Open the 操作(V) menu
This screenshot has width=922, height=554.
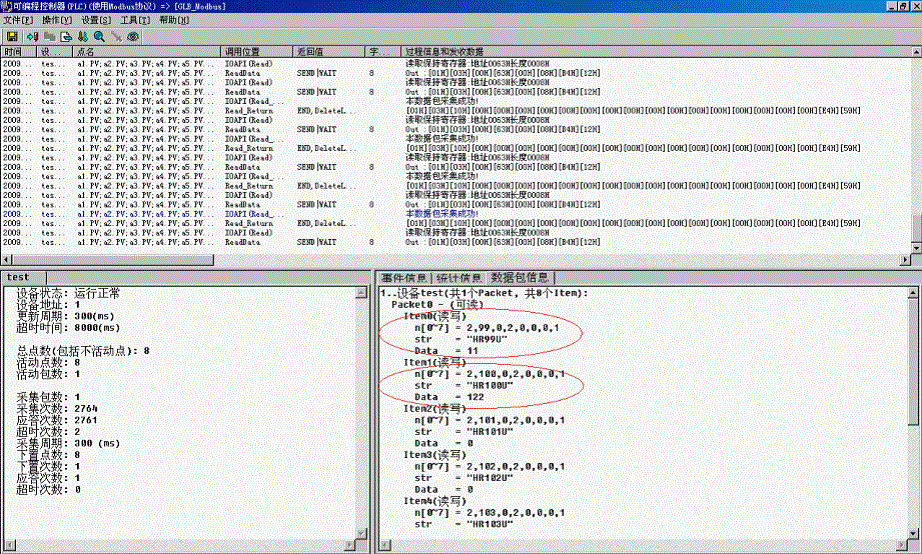click(56, 20)
